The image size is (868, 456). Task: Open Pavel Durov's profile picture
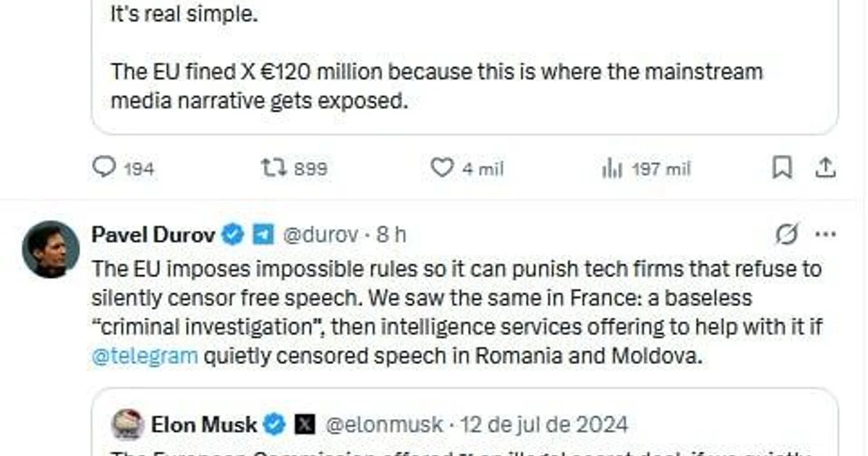50,249
